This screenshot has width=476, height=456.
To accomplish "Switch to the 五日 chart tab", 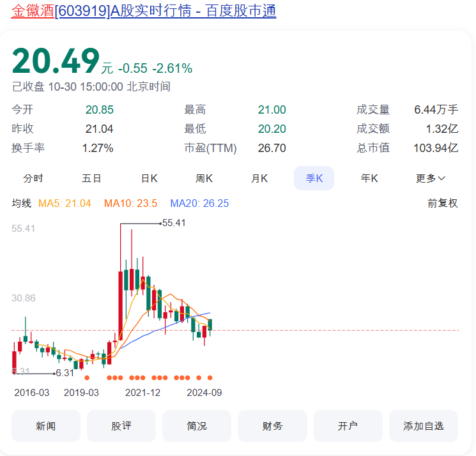I will 91,178.
